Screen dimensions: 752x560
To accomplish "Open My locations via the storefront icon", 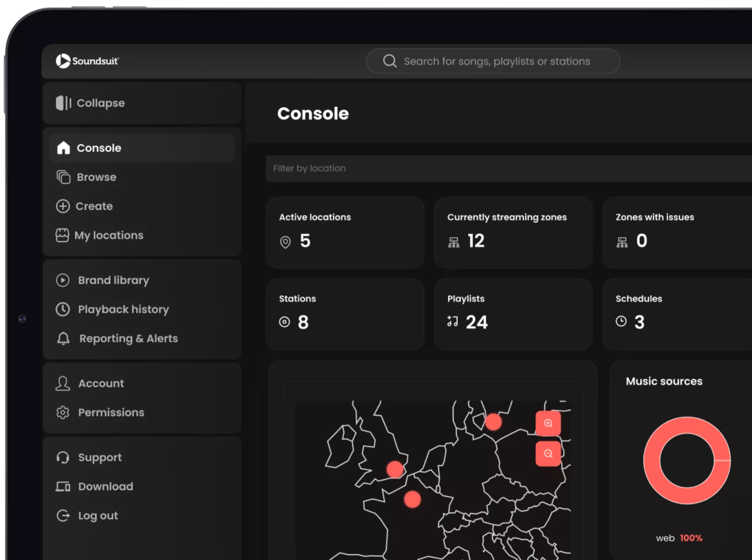I will (x=62, y=235).
